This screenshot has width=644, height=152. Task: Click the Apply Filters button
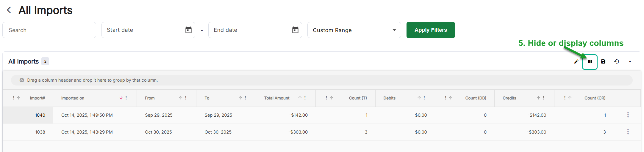click(x=430, y=30)
